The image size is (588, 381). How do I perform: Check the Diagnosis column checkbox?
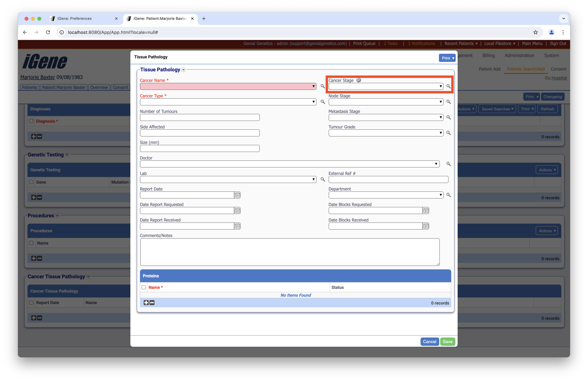click(31, 121)
